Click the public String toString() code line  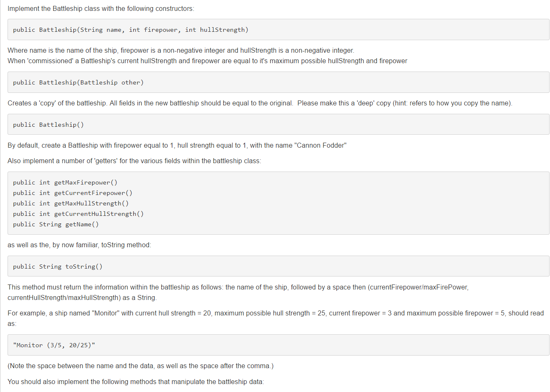click(x=57, y=266)
